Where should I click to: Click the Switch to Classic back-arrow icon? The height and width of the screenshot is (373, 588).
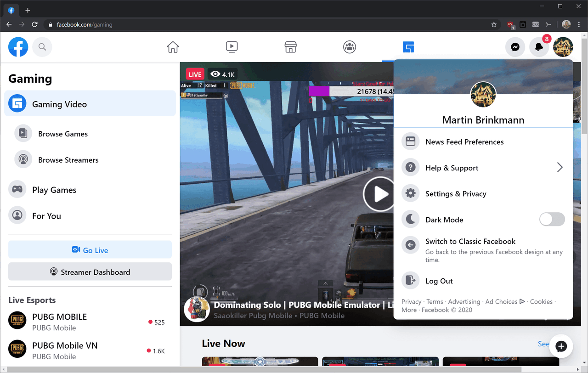coord(411,245)
